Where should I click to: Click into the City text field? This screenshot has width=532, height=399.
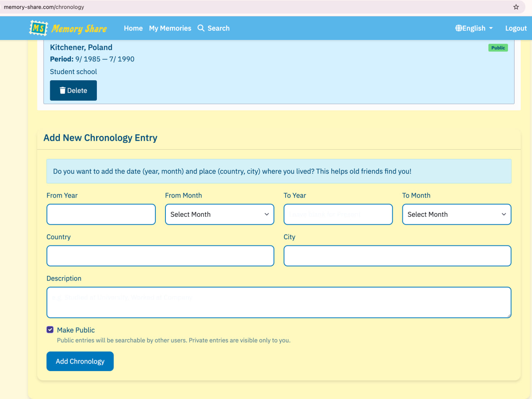click(x=397, y=256)
